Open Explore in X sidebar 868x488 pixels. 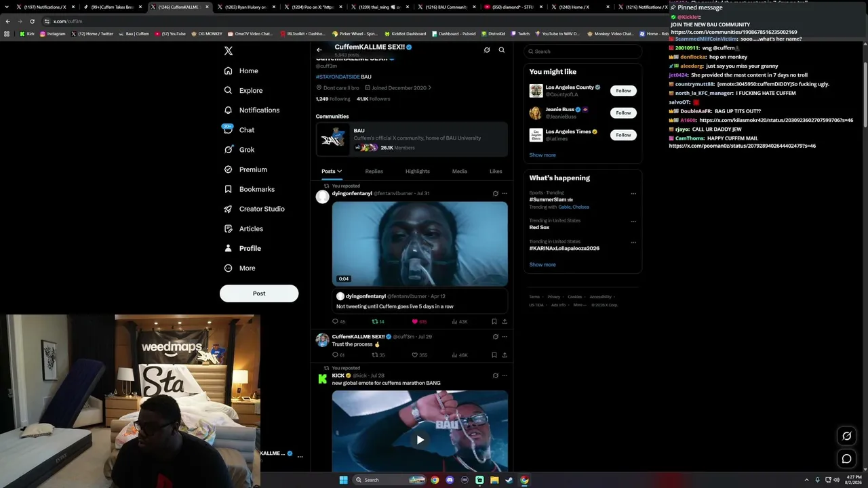[x=243, y=90]
